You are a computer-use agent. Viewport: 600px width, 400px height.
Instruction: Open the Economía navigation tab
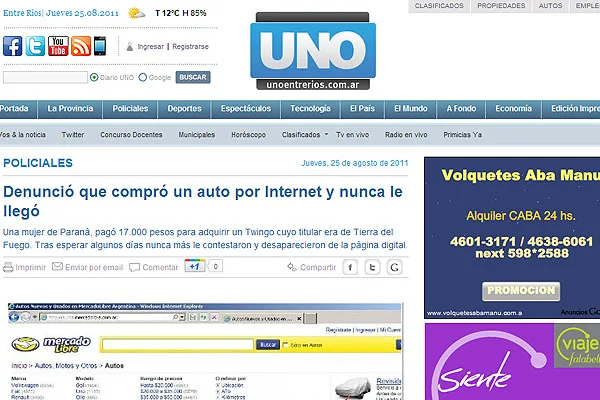point(514,109)
